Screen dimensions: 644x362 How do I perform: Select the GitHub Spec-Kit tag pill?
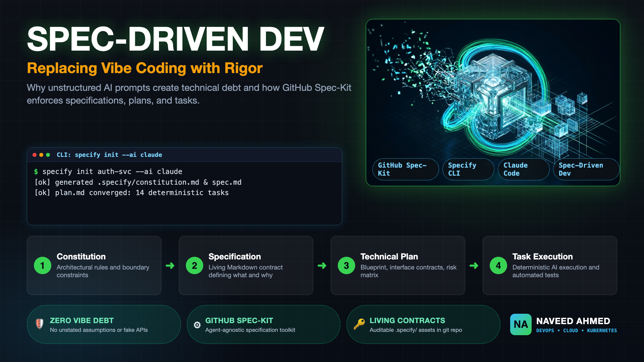[406, 169]
